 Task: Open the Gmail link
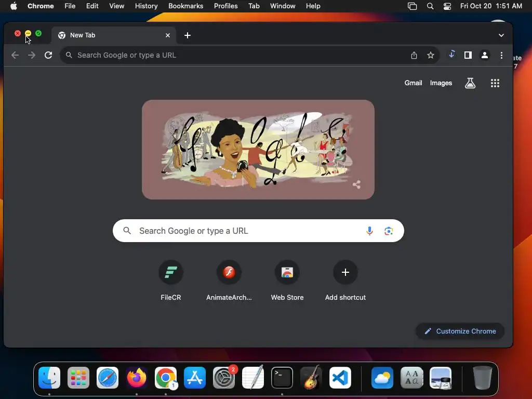[413, 83]
